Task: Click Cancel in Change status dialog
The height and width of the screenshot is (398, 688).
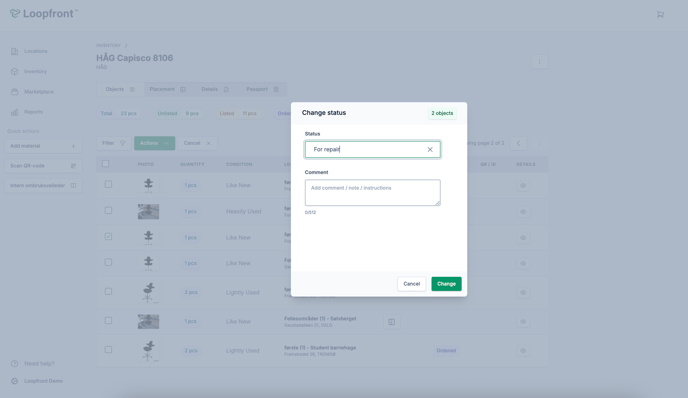Action: (412, 284)
